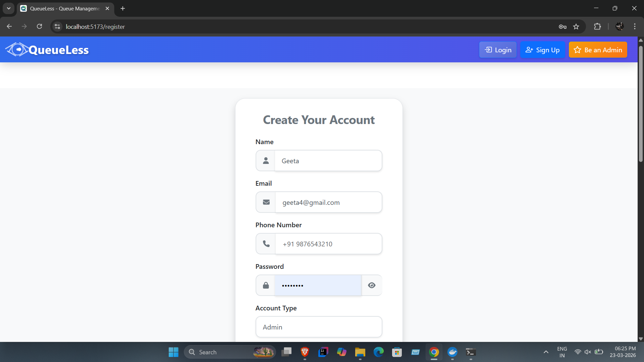Open Chrome three-dot menu
Screen dimensions: 644x362
pos(635,26)
